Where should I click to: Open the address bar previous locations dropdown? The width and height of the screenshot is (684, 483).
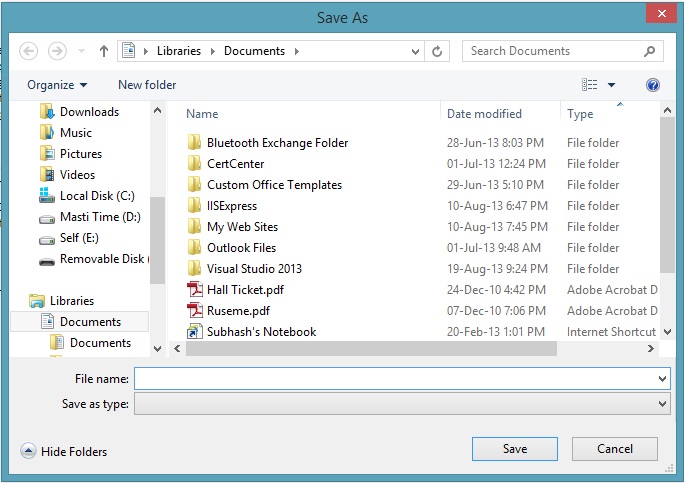coord(416,51)
